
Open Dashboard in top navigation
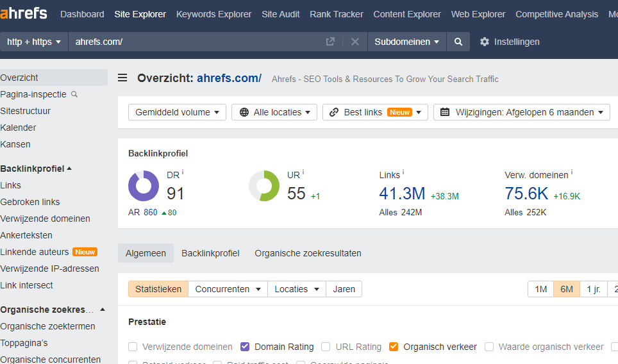coord(82,14)
